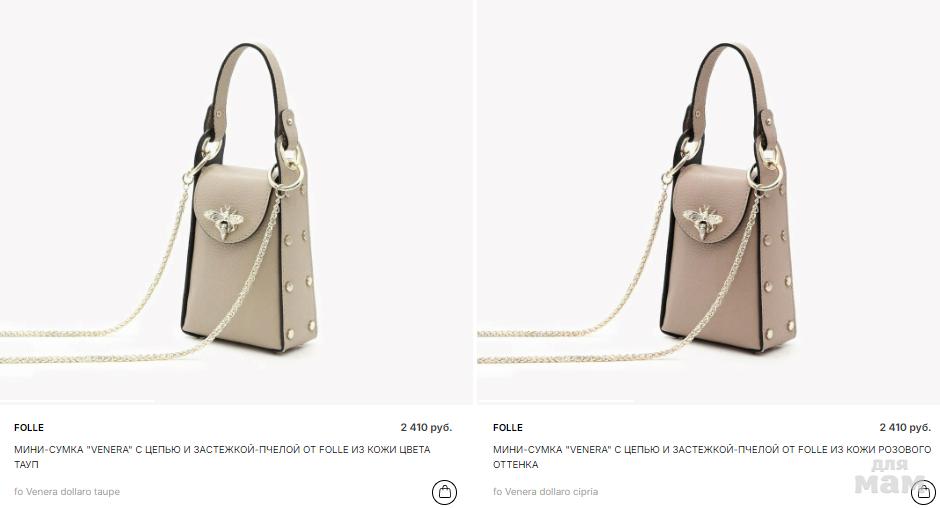This screenshot has height=508, width=940.
Task: Open the pink-shade mini-bag product photo
Action: tap(709, 202)
